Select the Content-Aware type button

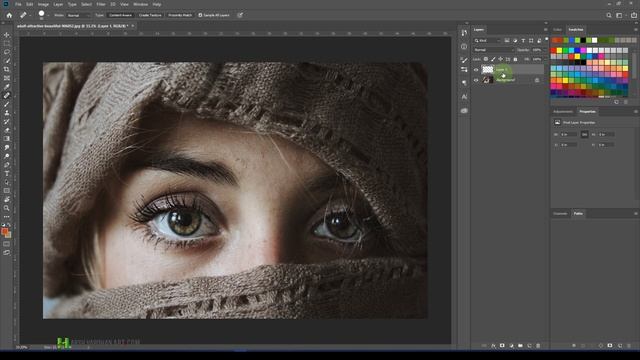(120, 15)
